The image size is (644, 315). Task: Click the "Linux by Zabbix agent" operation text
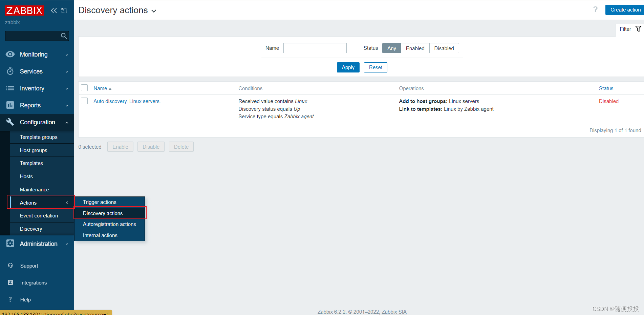tap(469, 109)
